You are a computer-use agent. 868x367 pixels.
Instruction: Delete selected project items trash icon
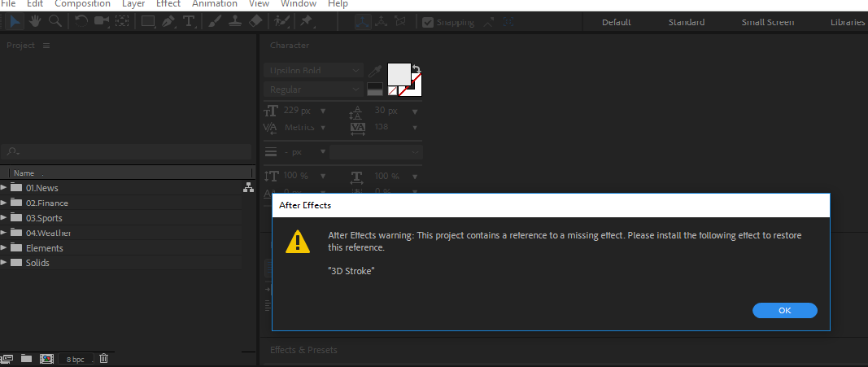(x=103, y=359)
